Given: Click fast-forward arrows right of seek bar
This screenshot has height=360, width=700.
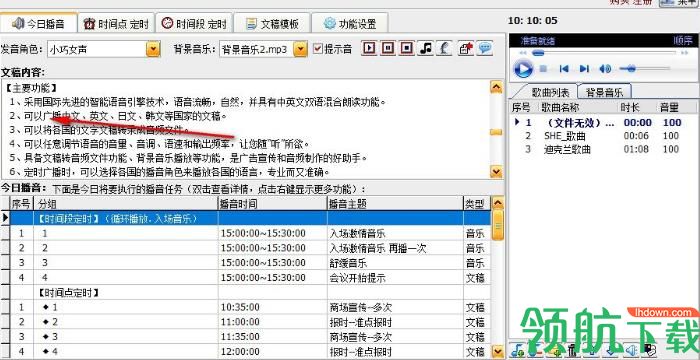Looking at the screenshot, I should [x=683, y=53].
